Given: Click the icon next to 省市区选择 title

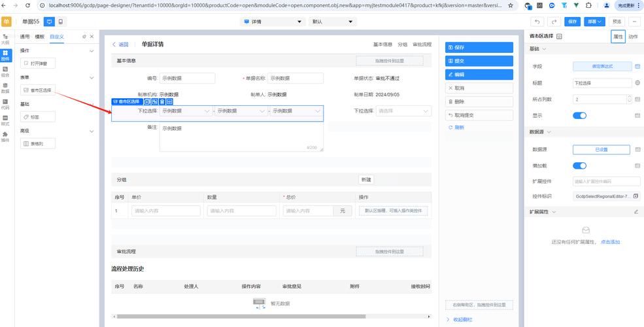Looking at the screenshot, I should [x=559, y=37].
